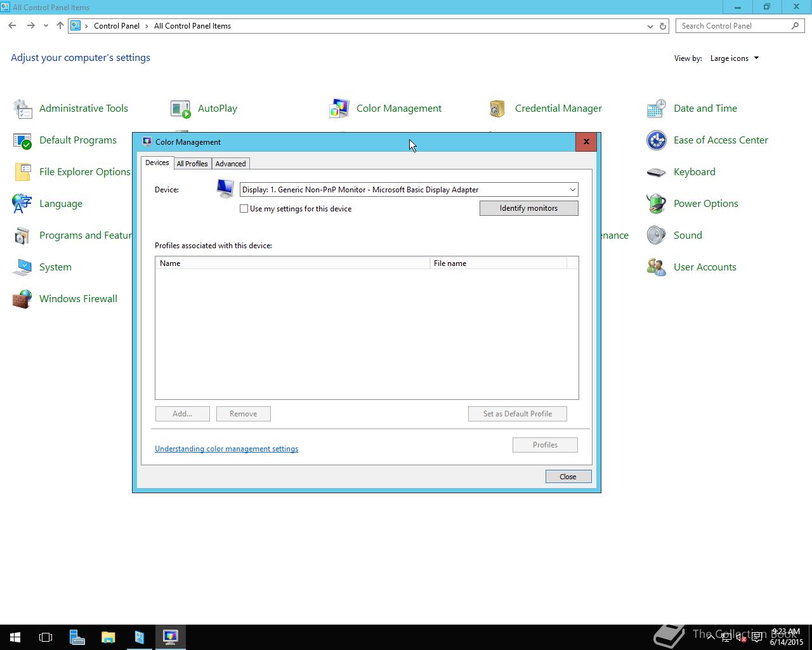Open the Action Center tray icon
The width and height of the screenshot is (812, 650).
[x=757, y=639]
